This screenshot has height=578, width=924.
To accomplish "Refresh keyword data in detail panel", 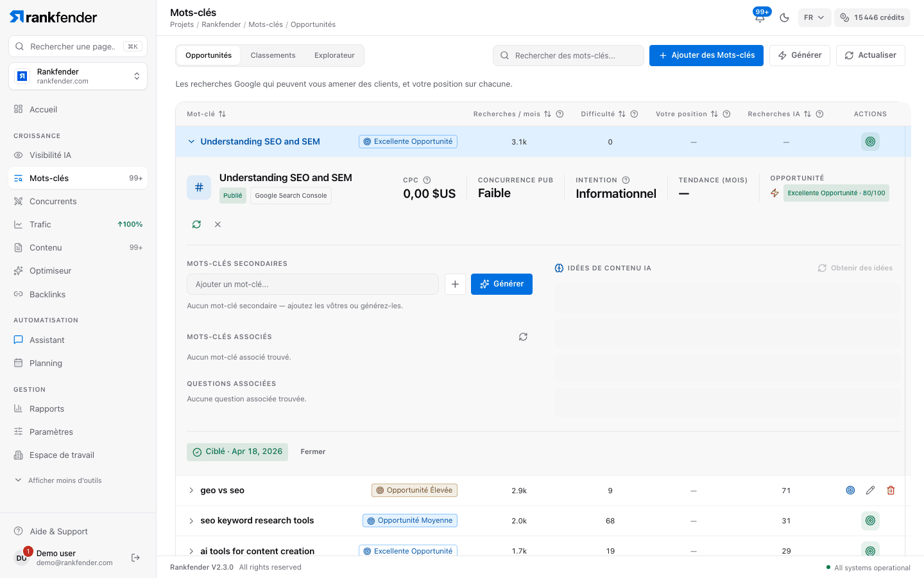I will [x=196, y=224].
